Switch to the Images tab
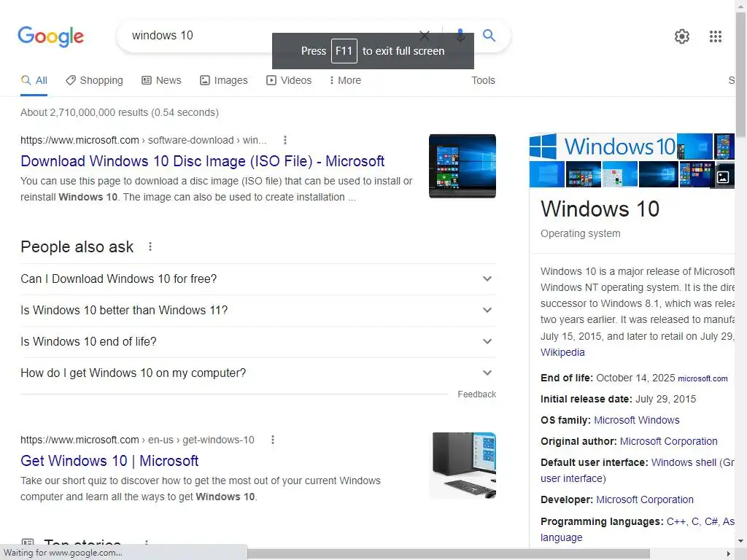 pos(223,80)
